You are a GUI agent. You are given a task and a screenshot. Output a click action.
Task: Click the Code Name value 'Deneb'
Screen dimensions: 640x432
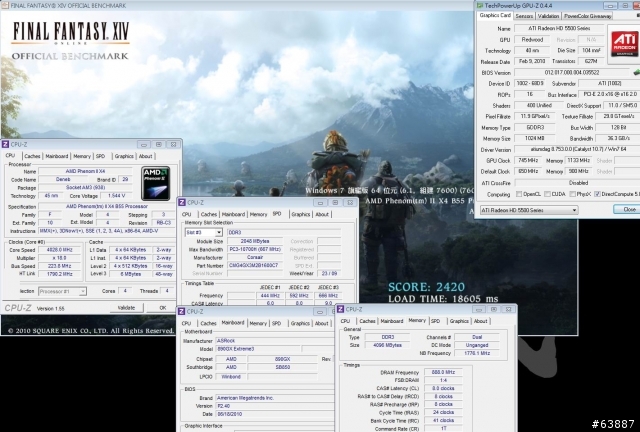(63, 179)
